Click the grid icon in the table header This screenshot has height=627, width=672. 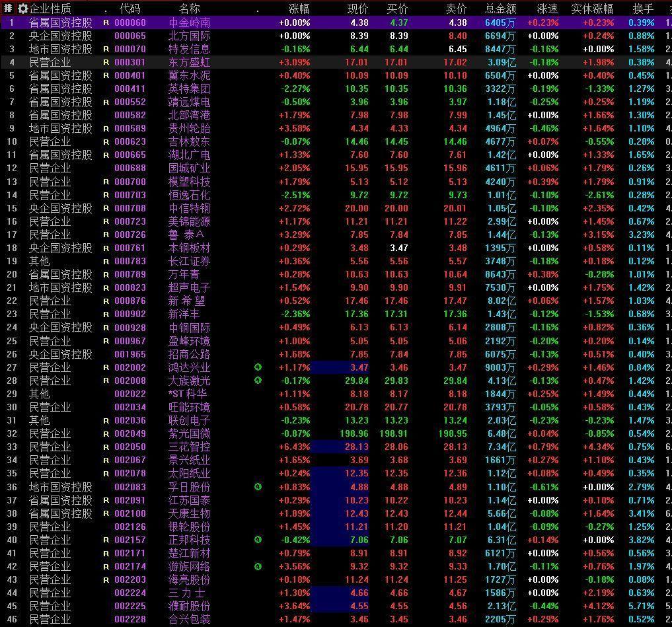(x=8, y=8)
